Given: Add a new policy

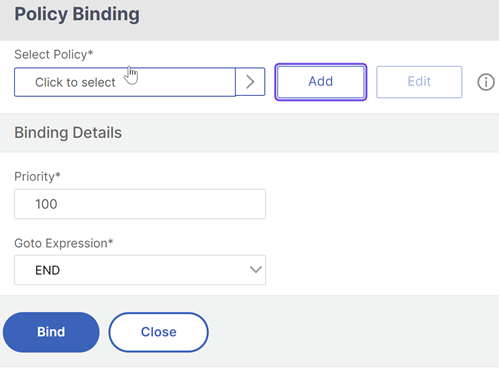Looking at the screenshot, I should 321,82.
